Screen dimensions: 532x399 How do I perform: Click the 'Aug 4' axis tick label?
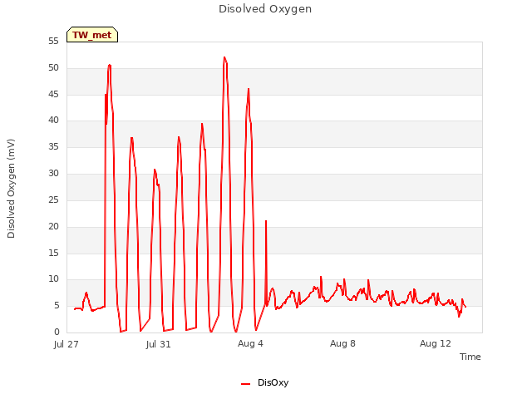(x=250, y=343)
